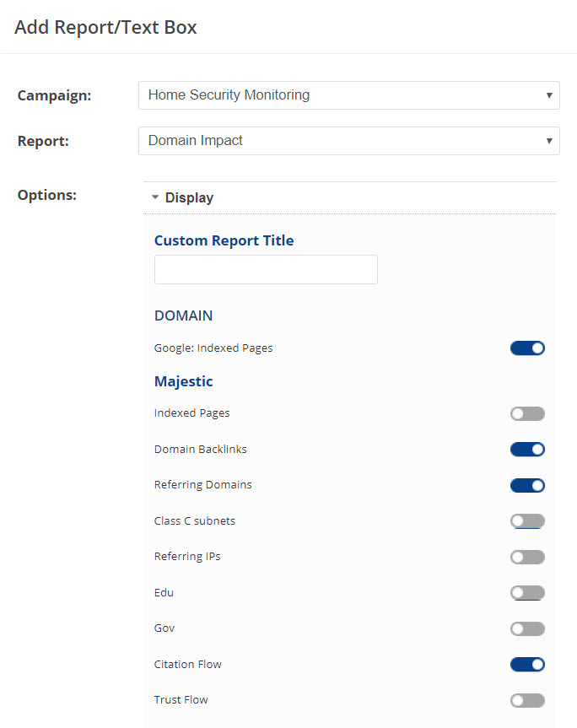
Task: Open the Campaign dropdown
Action: pyautogui.click(x=348, y=95)
